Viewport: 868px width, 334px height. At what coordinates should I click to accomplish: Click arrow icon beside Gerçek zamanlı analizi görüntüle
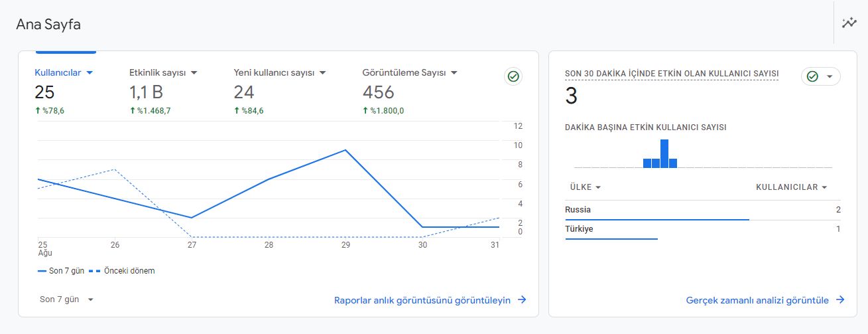840,300
